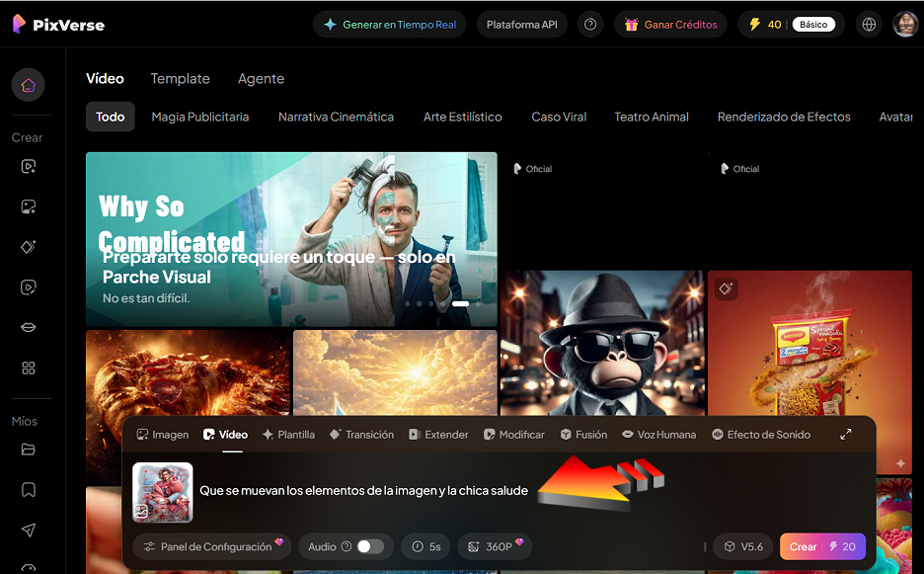Choose the V5.6 model version dropdown
The height and width of the screenshot is (574, 924).
click(743, 546)
